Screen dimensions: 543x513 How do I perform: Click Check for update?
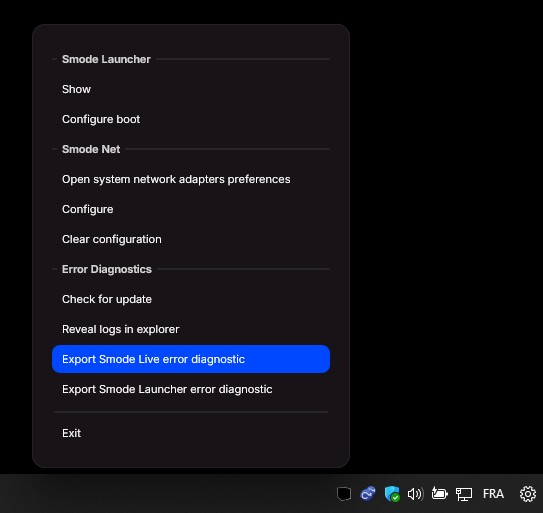tap(191, 299)
